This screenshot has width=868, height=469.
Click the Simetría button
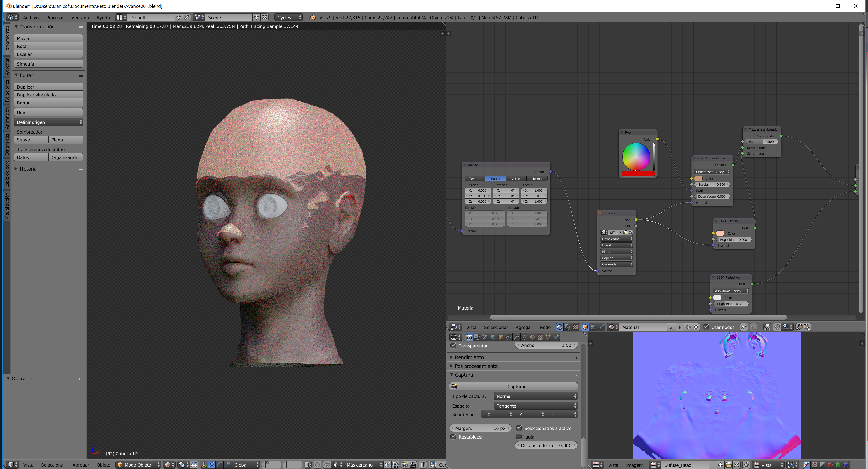(x=49, y=64)
